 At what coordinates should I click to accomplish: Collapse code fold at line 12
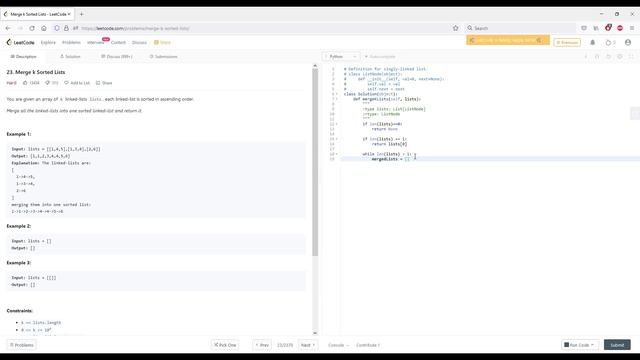tap(337, 124)
